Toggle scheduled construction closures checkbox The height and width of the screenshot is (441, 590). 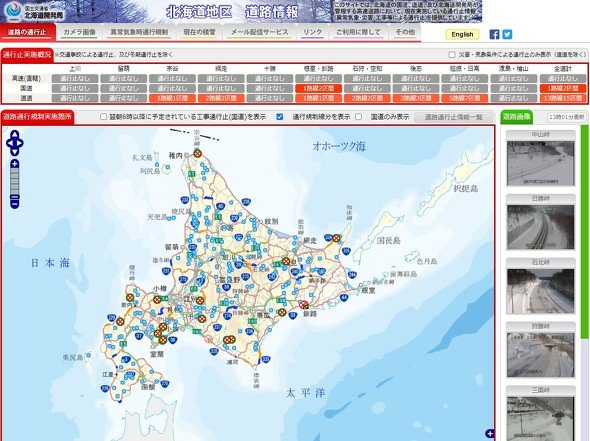[103, 117]
